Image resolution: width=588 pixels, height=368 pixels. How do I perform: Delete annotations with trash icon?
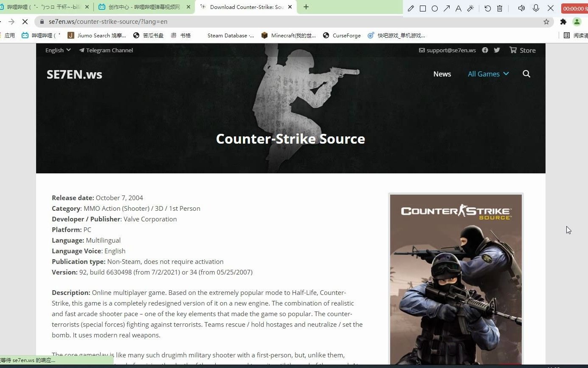point(500,8)
